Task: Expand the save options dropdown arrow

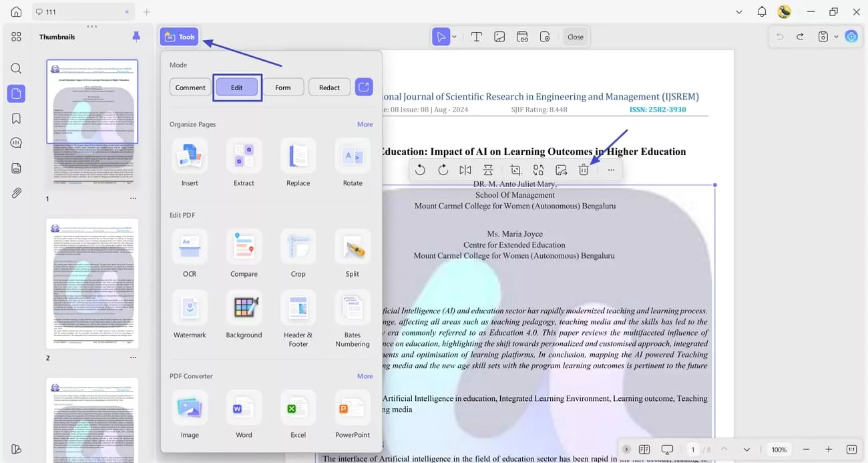Action: [x=836, y=37]
